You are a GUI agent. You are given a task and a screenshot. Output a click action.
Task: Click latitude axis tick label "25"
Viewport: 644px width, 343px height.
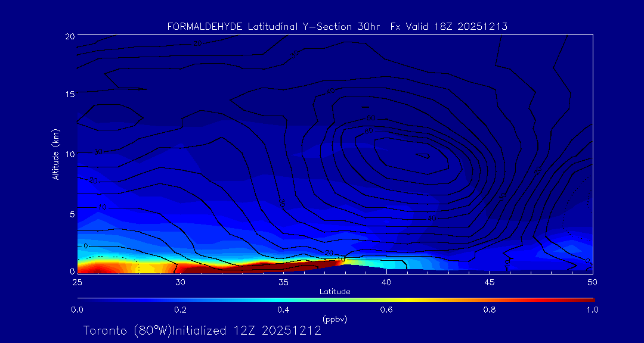(77, 282)
